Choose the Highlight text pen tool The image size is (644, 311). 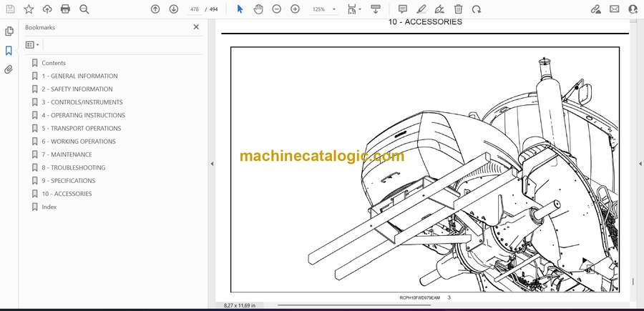coord(421,9)
